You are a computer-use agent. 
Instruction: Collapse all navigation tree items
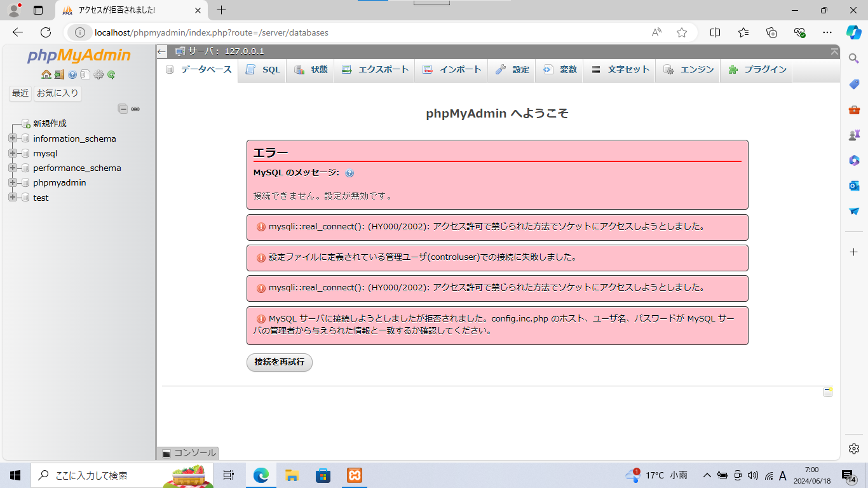click(x=123, y=109)
